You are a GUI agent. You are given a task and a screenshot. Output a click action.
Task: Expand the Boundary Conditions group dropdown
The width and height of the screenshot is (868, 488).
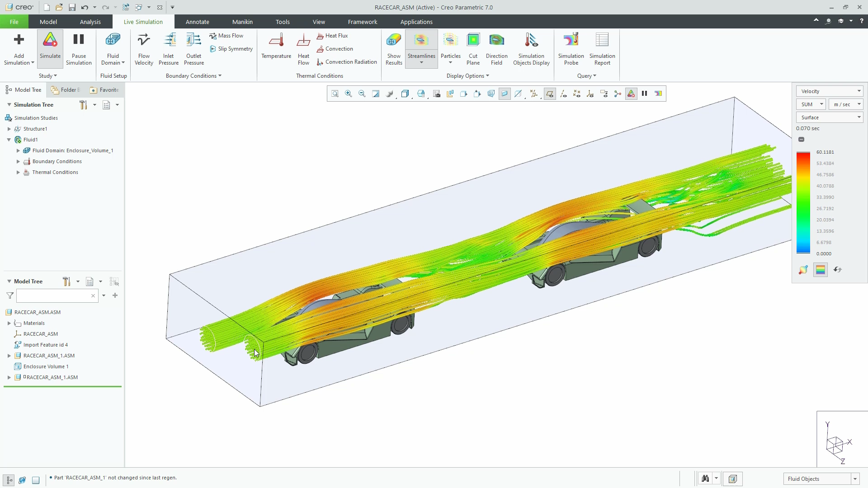coord(193,76)
